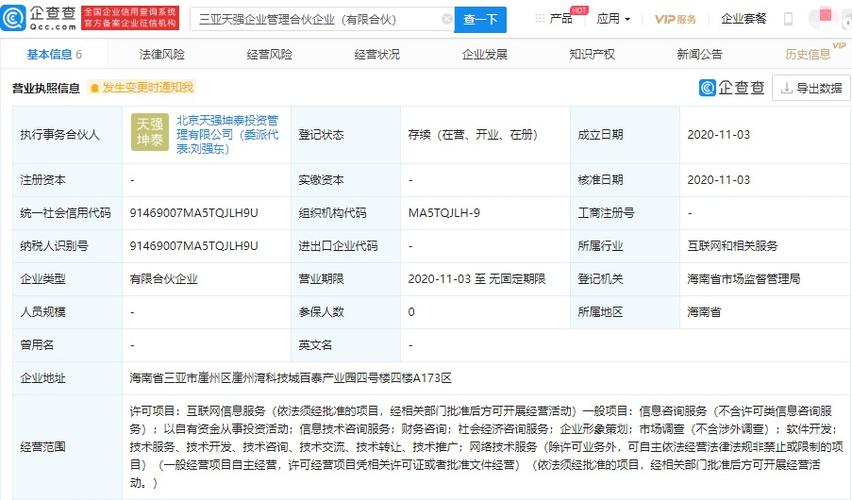
Task: Click the company address in 企业地址 row
Action: pos(291,378)
